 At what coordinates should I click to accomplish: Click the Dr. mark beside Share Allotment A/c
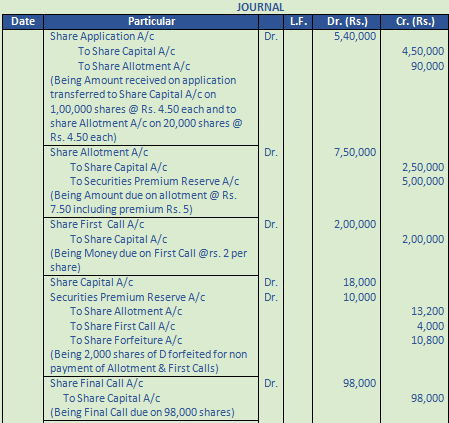click(x=271, y=152)
